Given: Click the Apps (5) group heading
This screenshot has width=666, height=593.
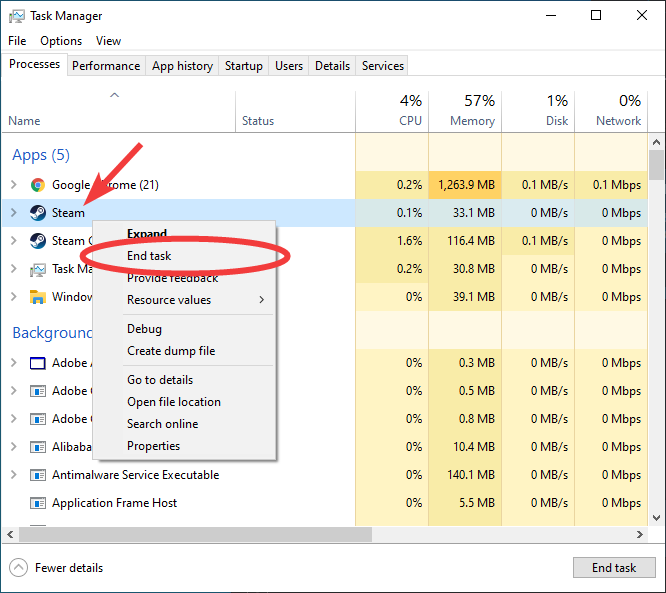Looking at the screenshot, I should pyautogui.click(x=41, y=155).
